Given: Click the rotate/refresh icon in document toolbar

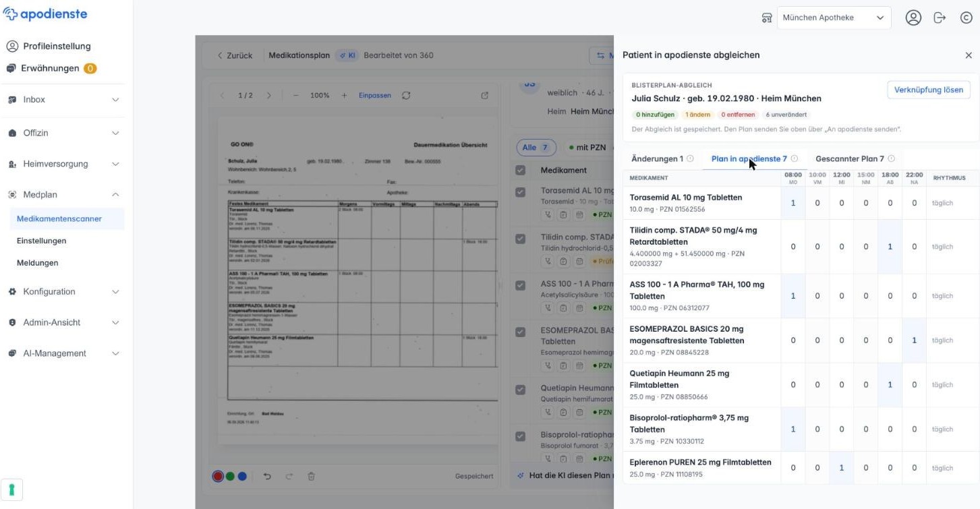Looking at the screenshot, I should coord(406,96).
